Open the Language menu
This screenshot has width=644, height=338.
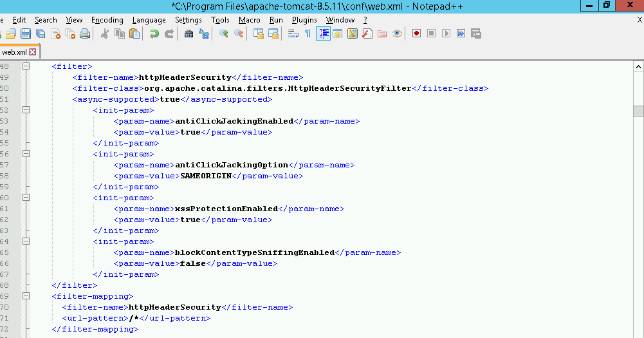click(x=149, y=20)
